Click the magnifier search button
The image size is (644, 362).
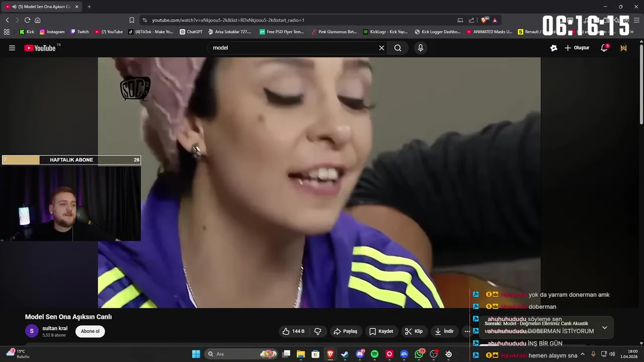coord(398,48)
